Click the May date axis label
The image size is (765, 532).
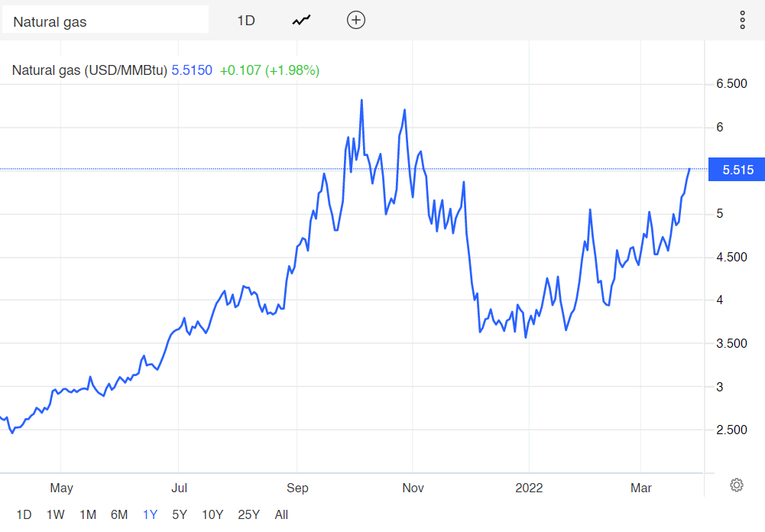click(61, 488)
